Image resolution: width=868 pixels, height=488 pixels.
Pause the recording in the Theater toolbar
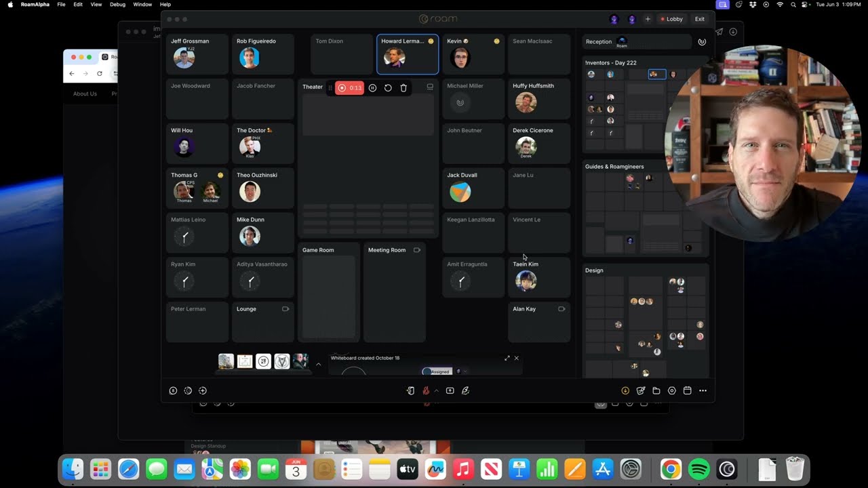pos(372,88)
